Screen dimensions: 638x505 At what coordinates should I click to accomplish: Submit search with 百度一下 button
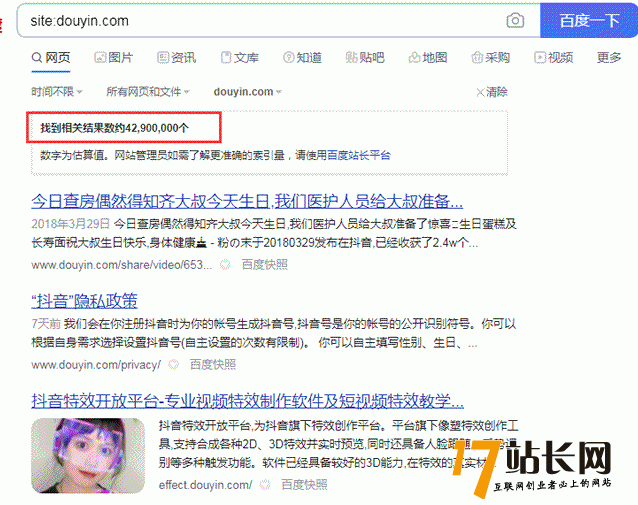coord(589,20)
